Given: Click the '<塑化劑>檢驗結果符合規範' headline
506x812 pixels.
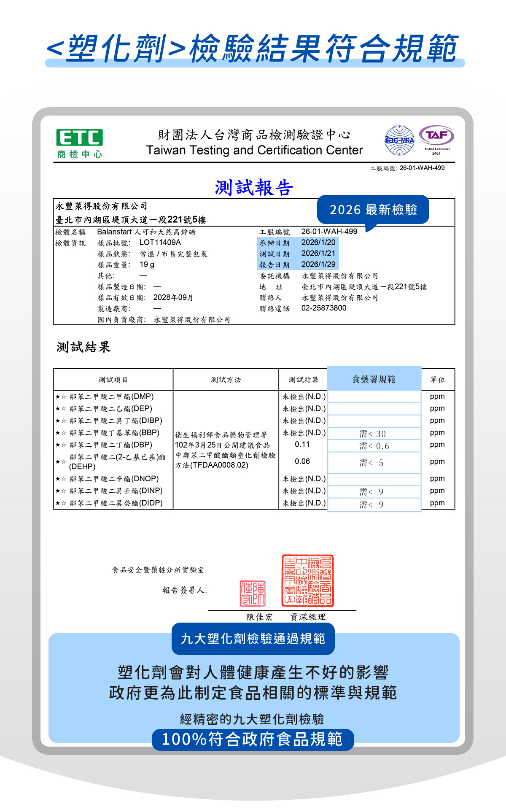Looking at the screenshot, I should tap(253, 49).
